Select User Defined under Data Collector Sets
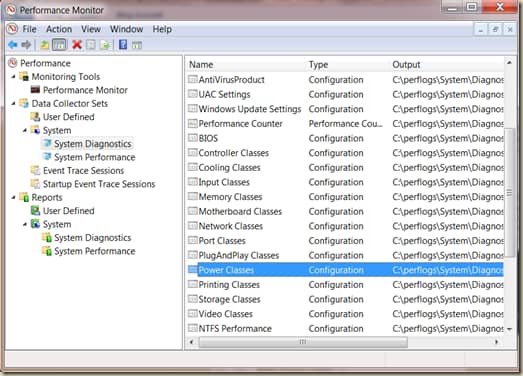Screen dimensions: 523x376 pos(68,117)
